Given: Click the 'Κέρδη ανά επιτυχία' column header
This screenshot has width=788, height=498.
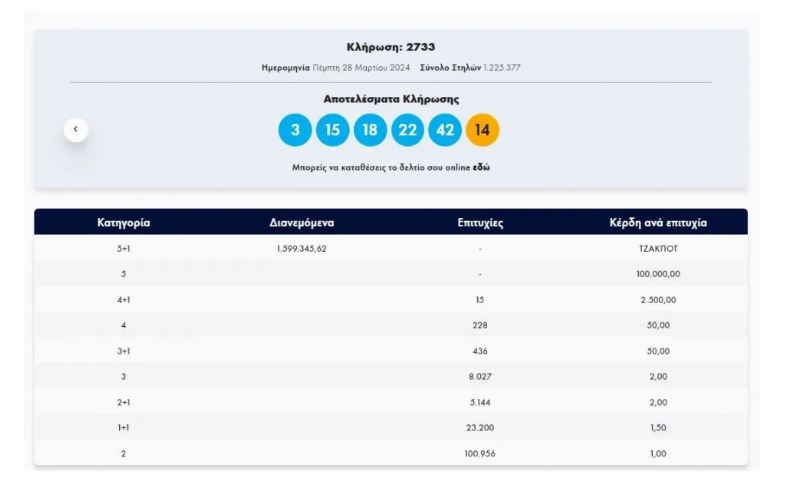Looking at the screenshot, I should coord(658,223).
